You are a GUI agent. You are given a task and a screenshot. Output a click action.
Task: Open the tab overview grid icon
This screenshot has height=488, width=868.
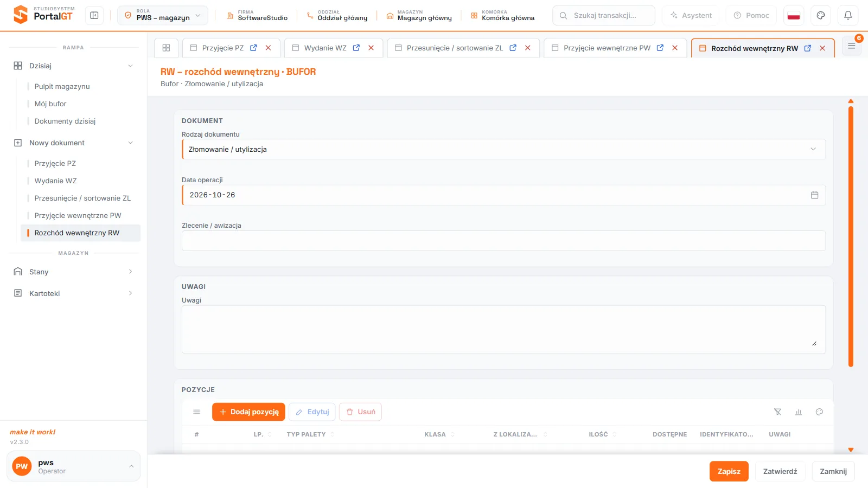167,48
